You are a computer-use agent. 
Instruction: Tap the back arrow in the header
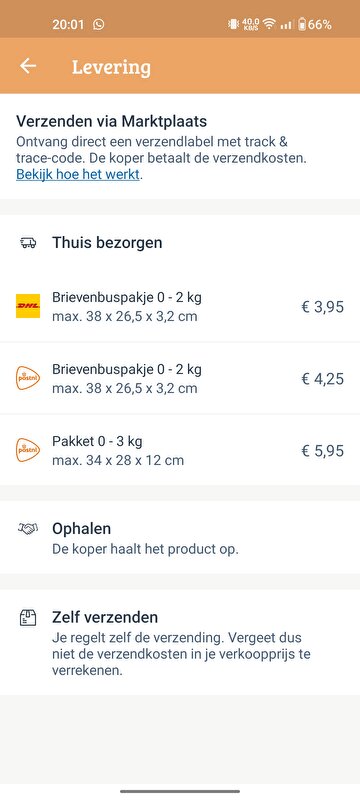[x=28, y=66]
